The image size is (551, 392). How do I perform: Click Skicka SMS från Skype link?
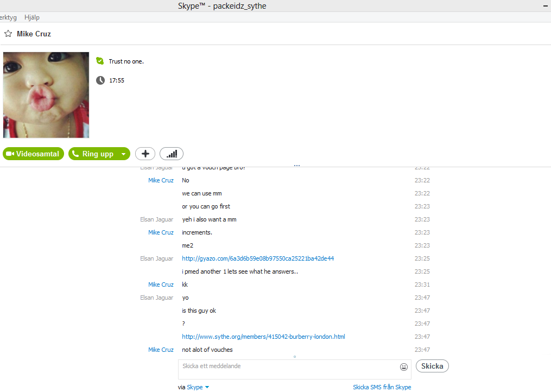click(382, 387)
